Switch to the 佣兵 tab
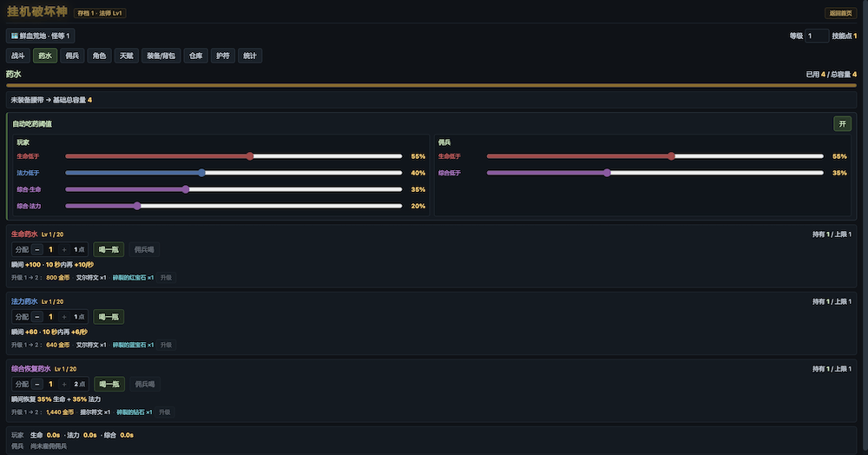Image resolution: width=868 pixels, height=455 pixels. pyautogui.click(x=72, y=56)
